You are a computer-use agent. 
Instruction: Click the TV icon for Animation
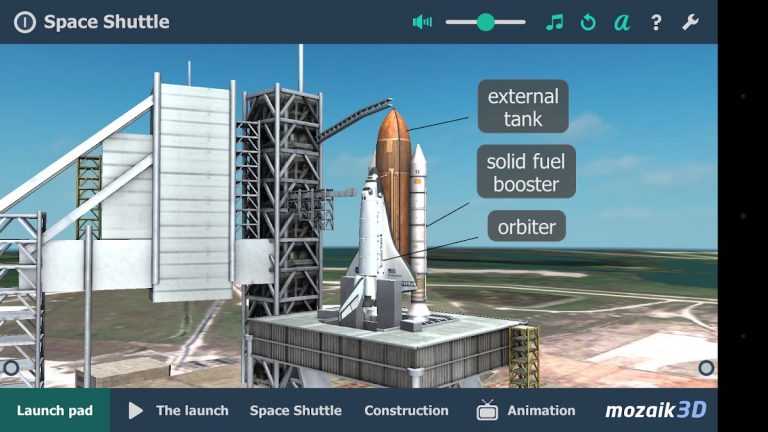tap(487, 410)
